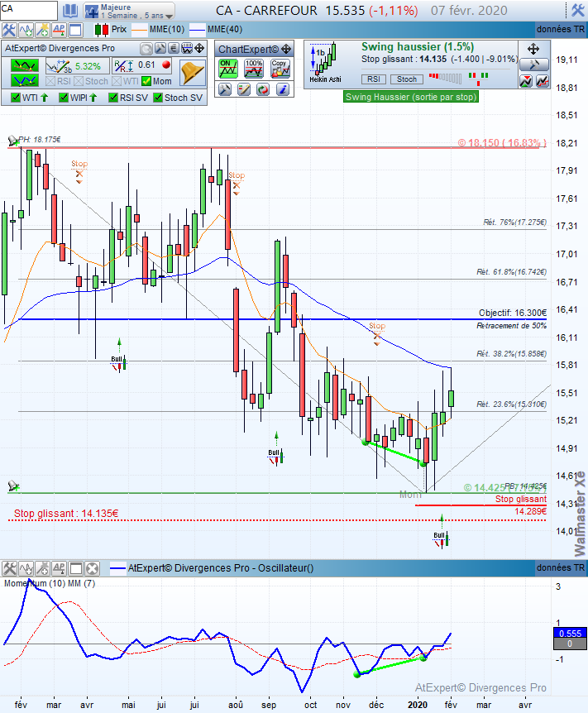Uncheck the WTI arrow checkbox
Viewport: 588px width, 713px height.
[x=16, y=98]
